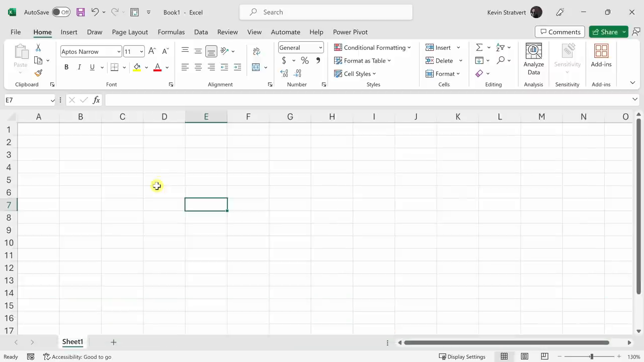Viewport: 644px width, 362px height.
Task: Open the File tab
Action: click(x=16, y=32)
